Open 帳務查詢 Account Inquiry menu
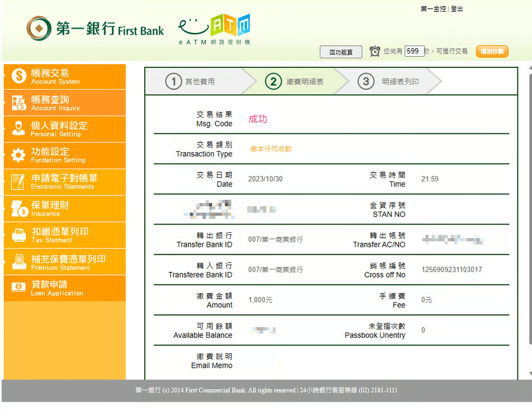Image resolution: width=532 pixels, height=412 pixels. [65, 103]
